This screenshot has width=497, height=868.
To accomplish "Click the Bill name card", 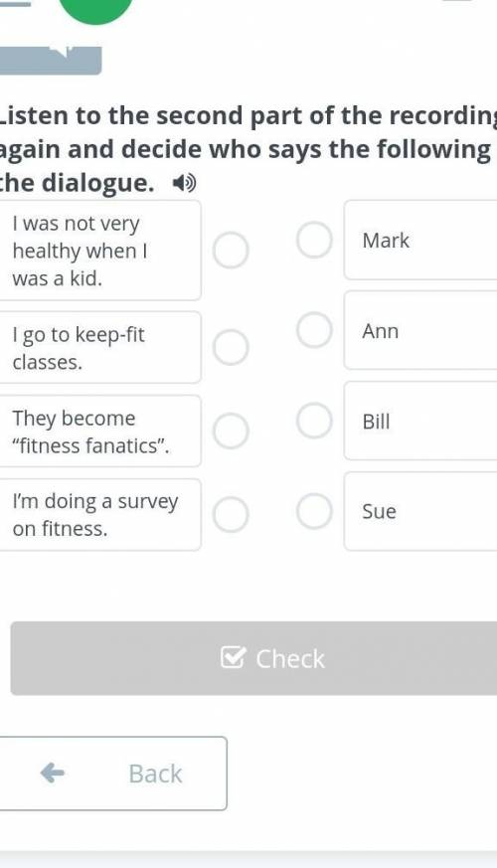I will [x=420, y=421].
